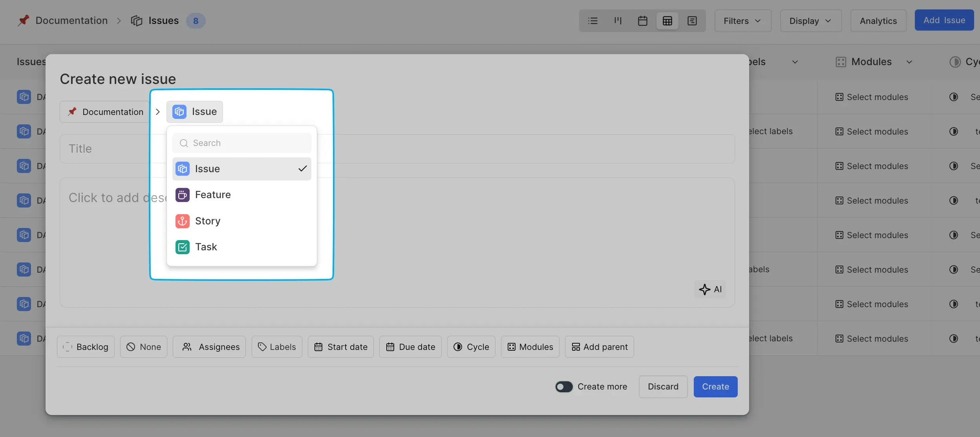
Task: Switch to Gantt chart layout icon
Action: 692,21
